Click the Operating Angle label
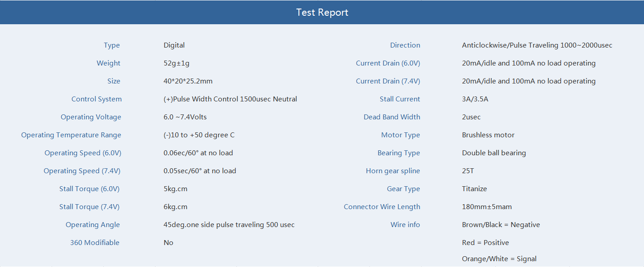Image resolution: width=644 pixels, height=267 pixels. [x=93, y=225]
